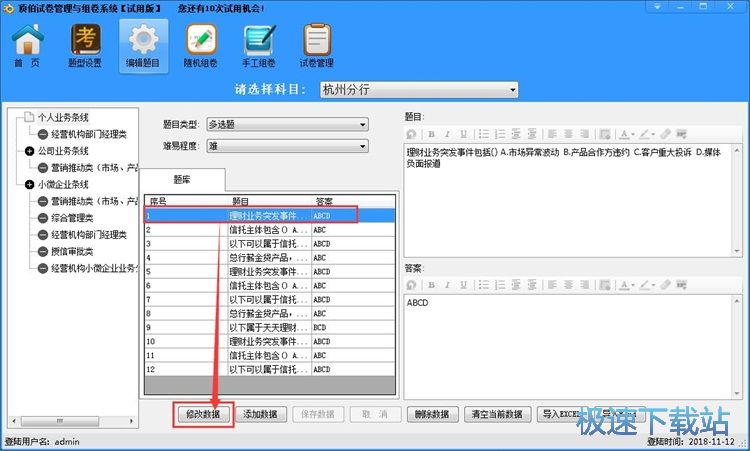Click eraser icon in 题目 toolbar
Image resolution: width=750 pixels, height=451 pixels.
coord(665,134)
